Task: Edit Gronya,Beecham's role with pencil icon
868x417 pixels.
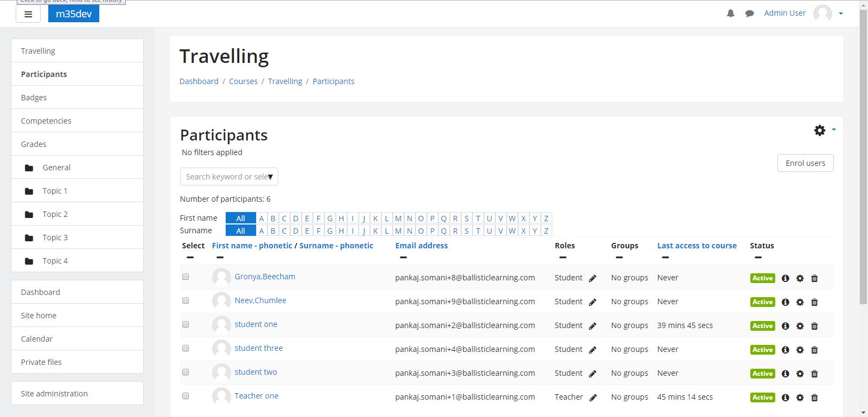Action: (x=592, y=278)
